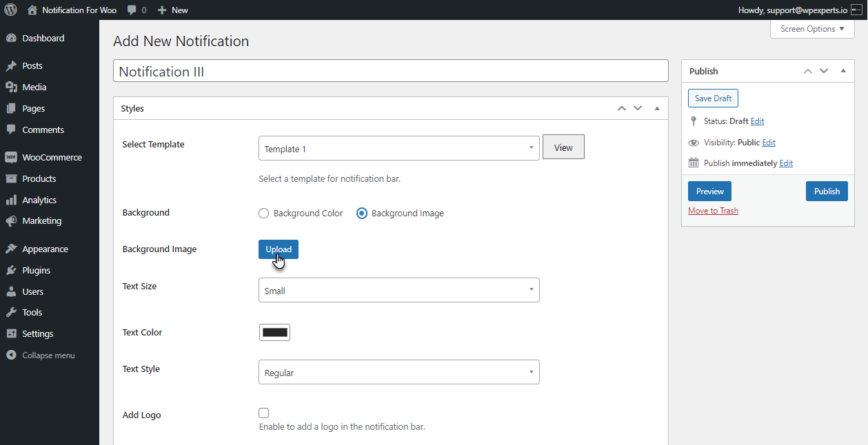The height and width of the screenshot is (445, 868).
Task: Click the plus icon beside New
Action: point(162,10)
